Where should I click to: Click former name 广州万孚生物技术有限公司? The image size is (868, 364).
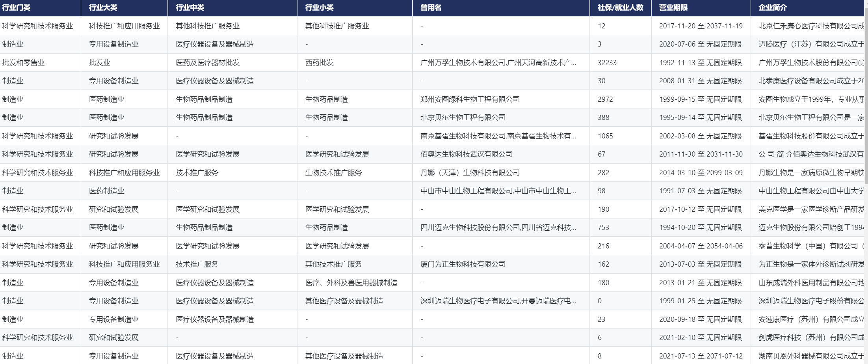(463, 62)
